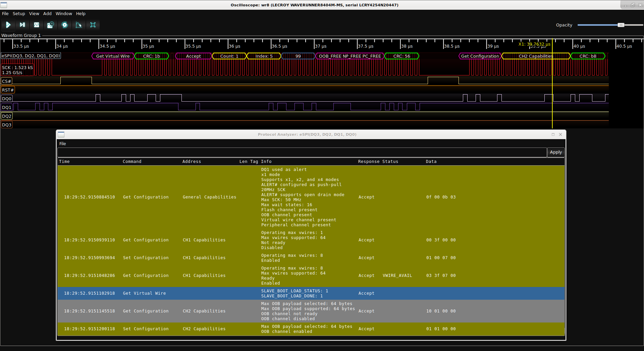Click the Len column header
Viewport: 644px width, 351px height.
[243, 162]
